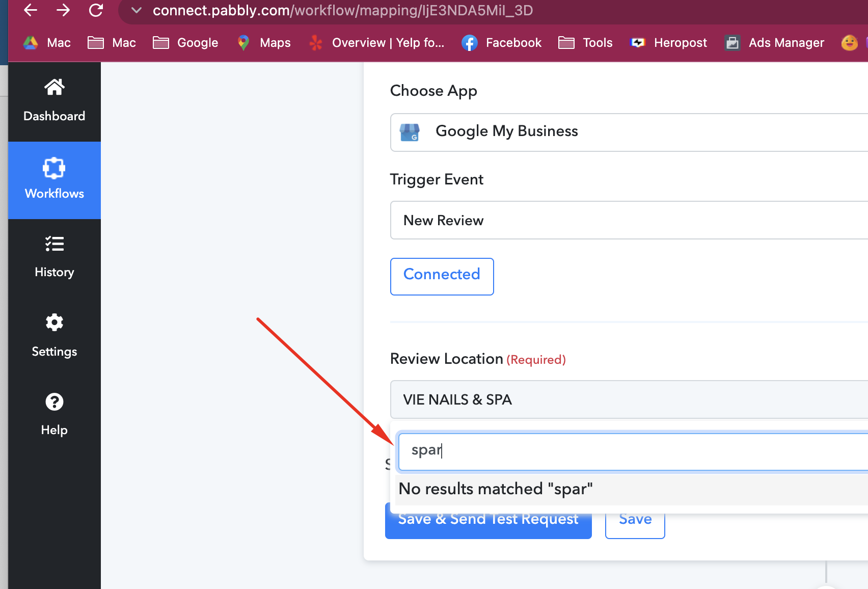Screen dimensions: 868x589
Task: Open the address bar site info chevron
Action: point(136,10)
